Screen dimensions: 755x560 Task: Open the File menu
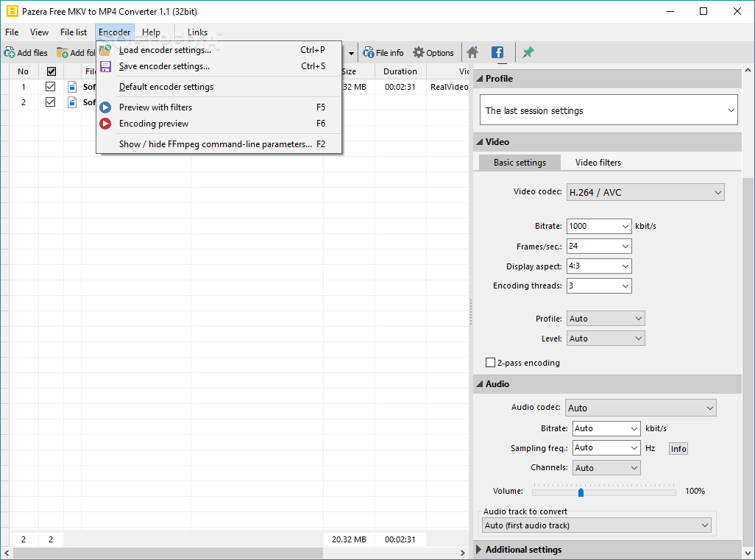point(12,32)
